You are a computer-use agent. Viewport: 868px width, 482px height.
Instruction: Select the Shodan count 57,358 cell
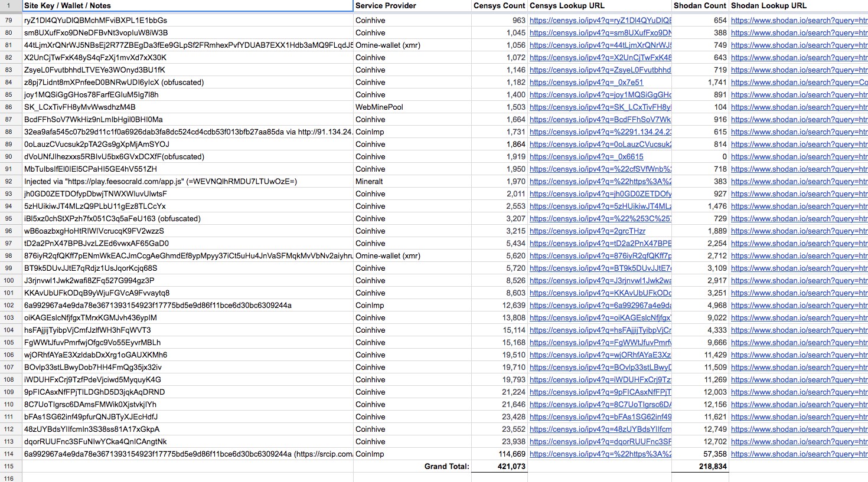pos(700,454)
